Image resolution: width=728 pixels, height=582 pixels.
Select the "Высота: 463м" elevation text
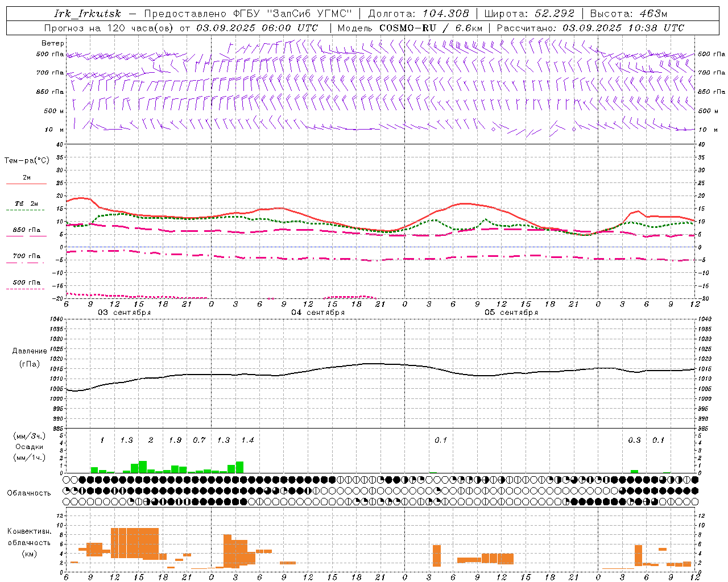tap(628, 14)
